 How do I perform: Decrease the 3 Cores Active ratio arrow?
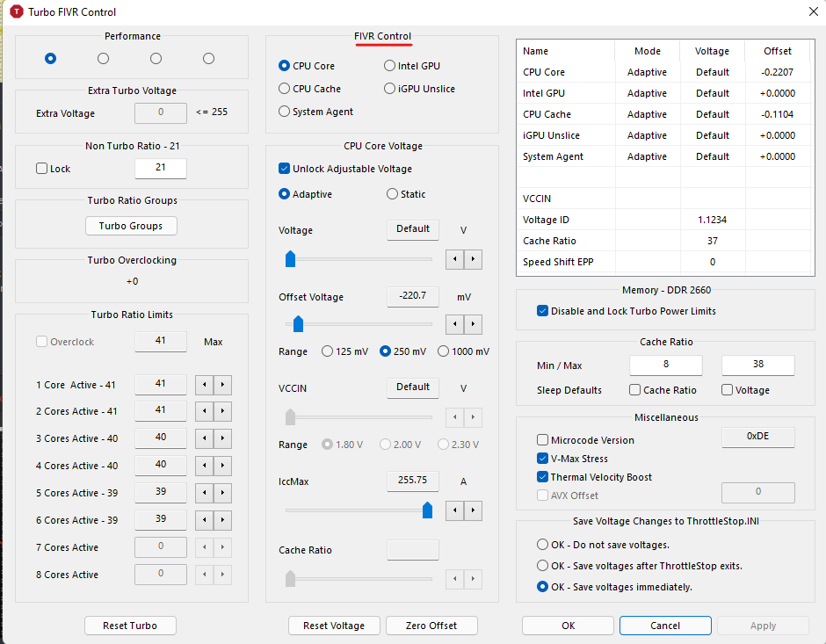[205, 438]
